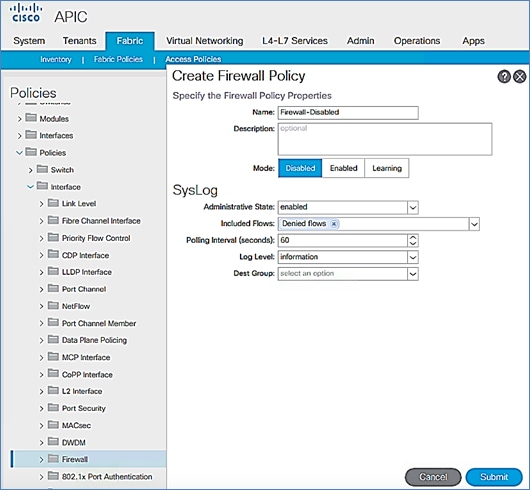530x490 pixels.
Task: Select the Port Security tree item label
Action: (84, 409)
